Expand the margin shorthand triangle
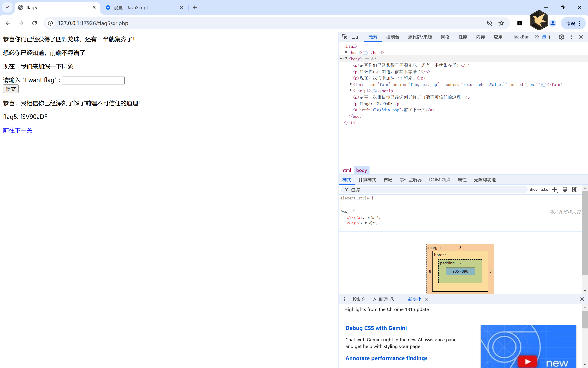Image resolution: width=588 pixels, height=368 pixels. coord(366,223)
